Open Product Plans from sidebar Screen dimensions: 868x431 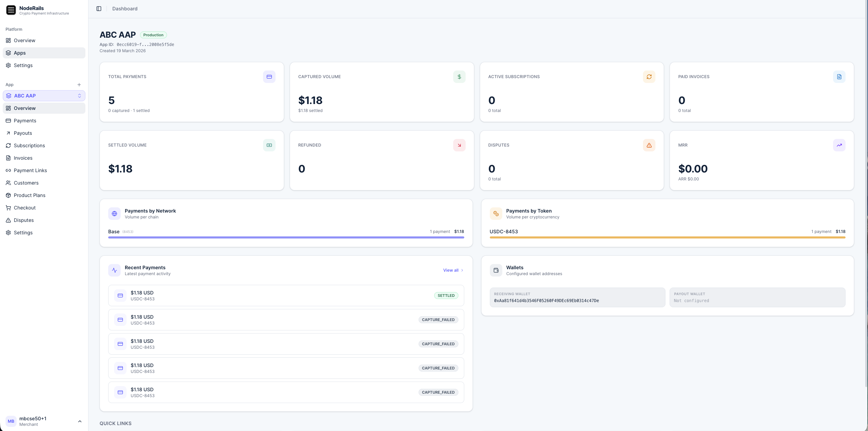click(29, 195)
